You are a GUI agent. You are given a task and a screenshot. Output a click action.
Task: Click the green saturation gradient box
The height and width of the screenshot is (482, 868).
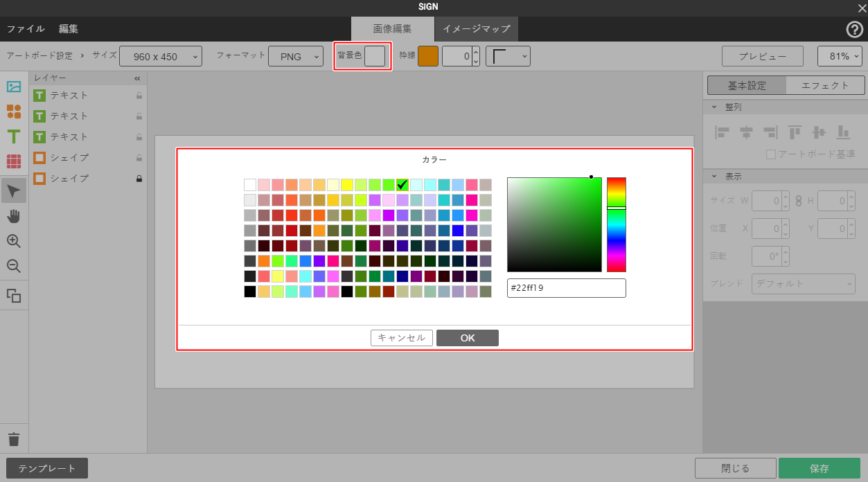pos(554,224)
